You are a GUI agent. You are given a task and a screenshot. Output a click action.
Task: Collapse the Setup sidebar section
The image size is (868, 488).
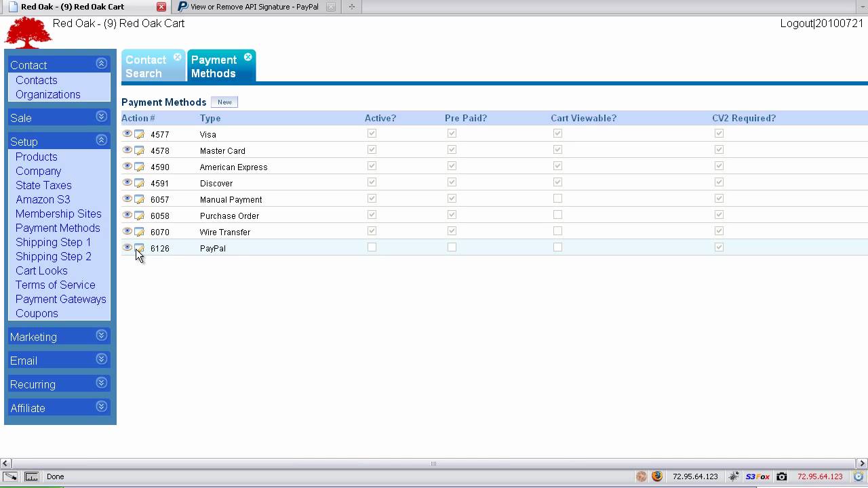point(102,140)
